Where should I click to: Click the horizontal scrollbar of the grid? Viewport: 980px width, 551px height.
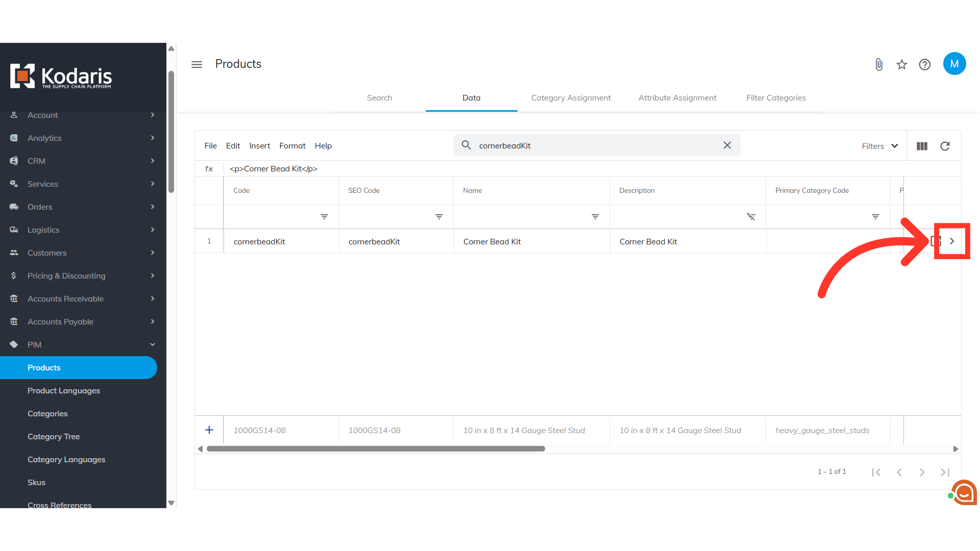pos(376,448)
